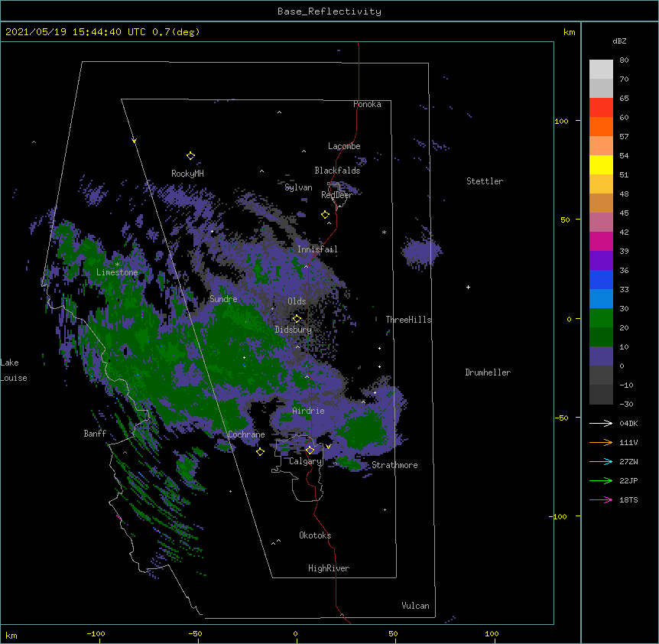Click the dBZ legend heading
The image size is (659, 644).
coord(619,41)
